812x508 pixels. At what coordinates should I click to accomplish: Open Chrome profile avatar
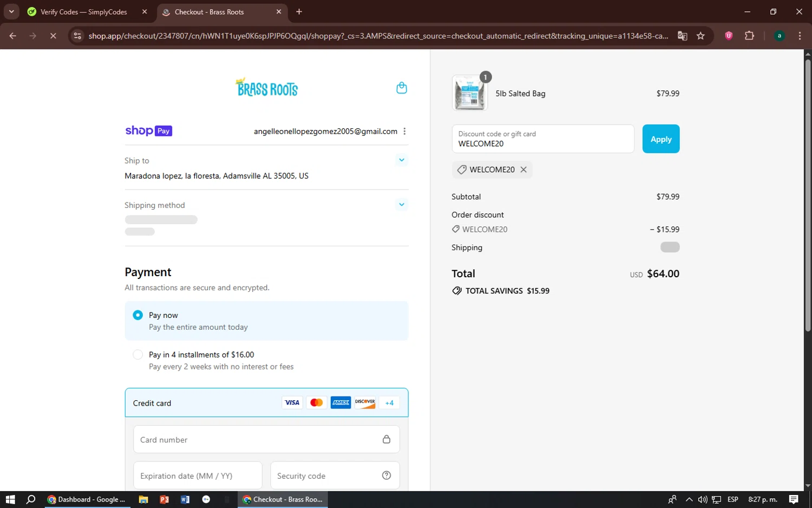[779, 36]
